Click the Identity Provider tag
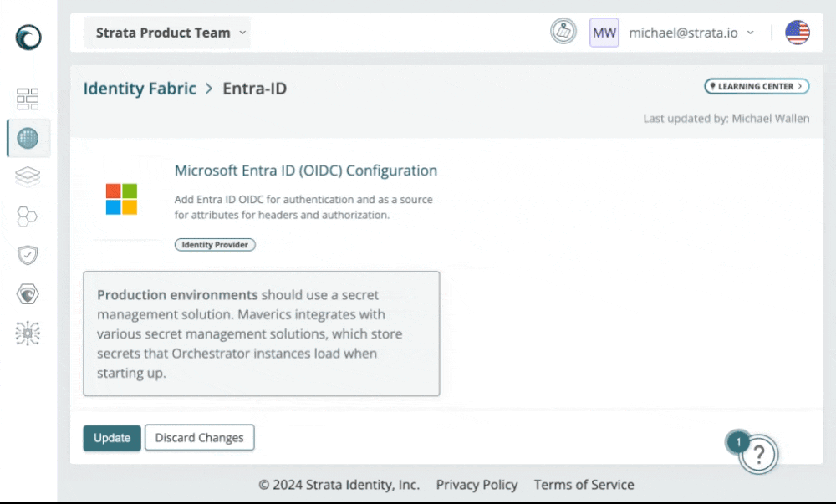836x504 pixels. (x=215, y=245)
